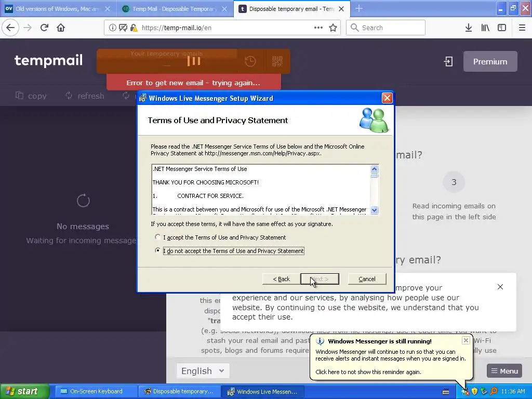The image size is (532, 399).
Task: Cancel the Messenger Setup Wizard
Action: [x=367, y=279]
